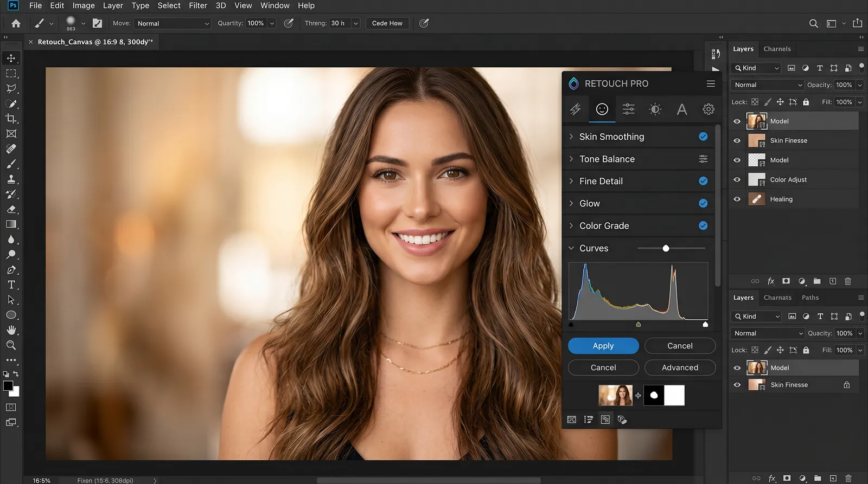
Task: Select the Ellipse shape tool
Action: [11, 315]
